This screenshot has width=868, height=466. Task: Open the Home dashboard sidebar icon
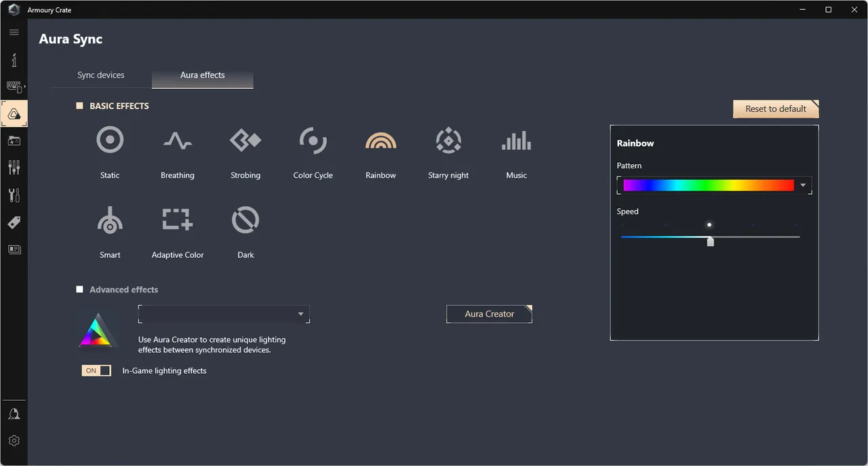[x=14, y=60]
